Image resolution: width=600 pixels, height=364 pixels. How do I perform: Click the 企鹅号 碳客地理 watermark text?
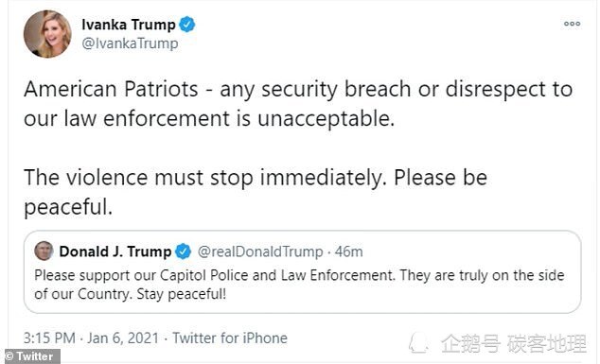pos(514,343)
